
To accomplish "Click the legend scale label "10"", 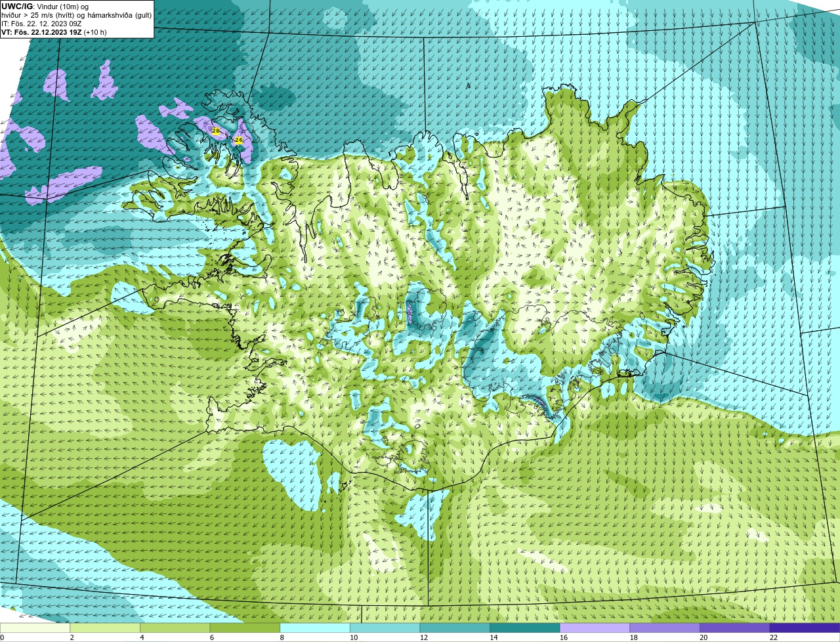I will coord(354,637).
